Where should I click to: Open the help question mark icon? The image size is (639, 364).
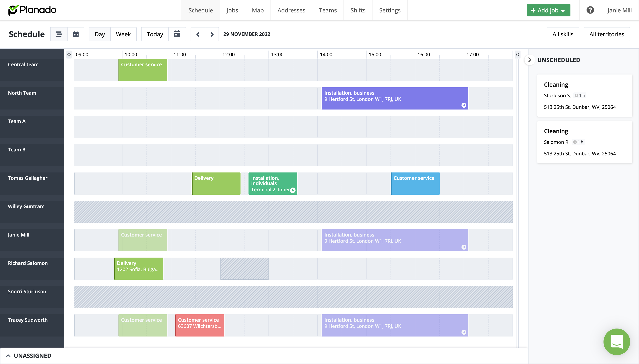pos(590,10)
